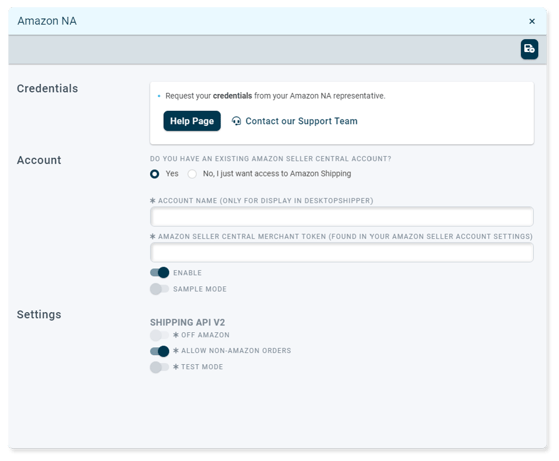Click the Request your credentials instruction text
The width and height of the screenshot is (559, 461).
pos(275,96)
